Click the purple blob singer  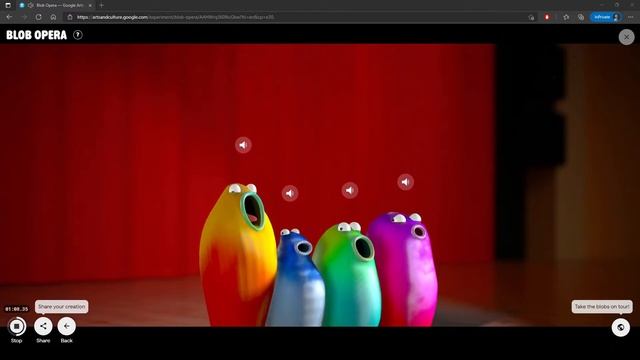[x=404, y=269]
